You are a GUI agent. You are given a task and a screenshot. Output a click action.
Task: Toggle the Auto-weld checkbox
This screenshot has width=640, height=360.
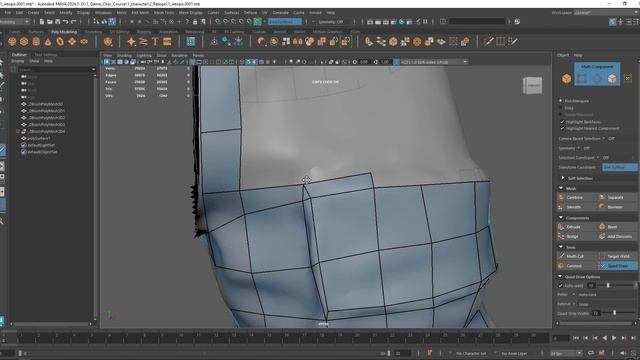pos(560,286)
